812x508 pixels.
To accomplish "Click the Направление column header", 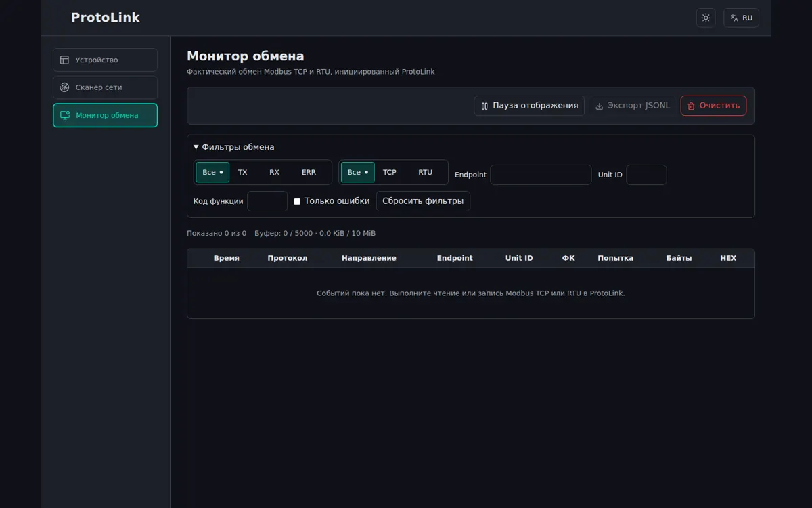I will (x=369, y=258).
